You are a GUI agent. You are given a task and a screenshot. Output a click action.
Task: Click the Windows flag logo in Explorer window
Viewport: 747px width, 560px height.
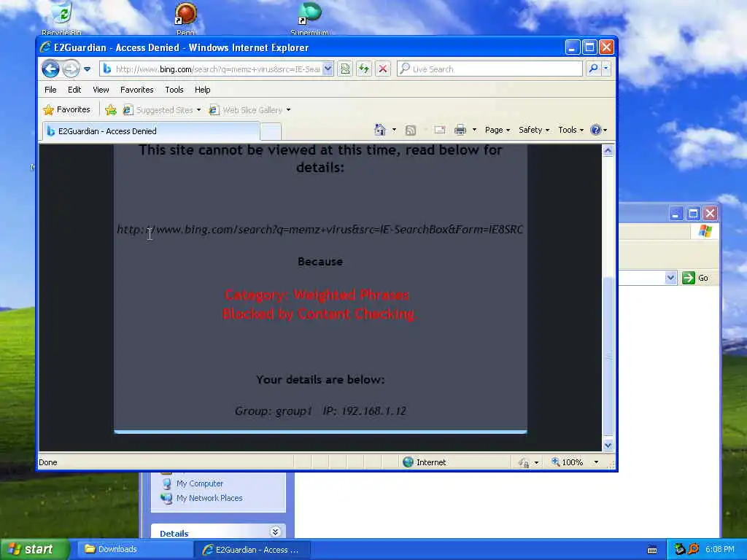705,232
